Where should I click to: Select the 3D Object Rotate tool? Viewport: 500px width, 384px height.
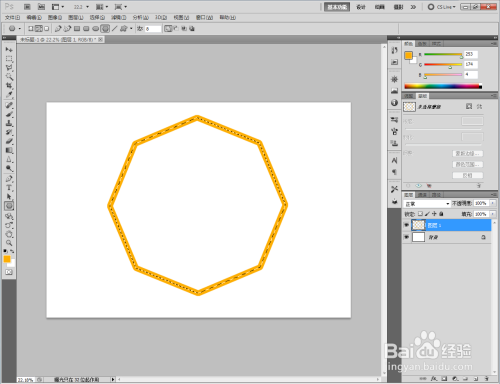coord(9,216)
